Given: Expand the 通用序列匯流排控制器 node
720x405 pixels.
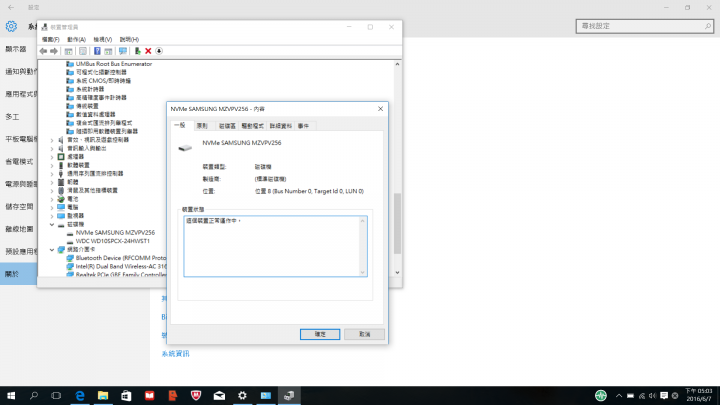Looking at the screenshot, I should (x=52, y=174).
